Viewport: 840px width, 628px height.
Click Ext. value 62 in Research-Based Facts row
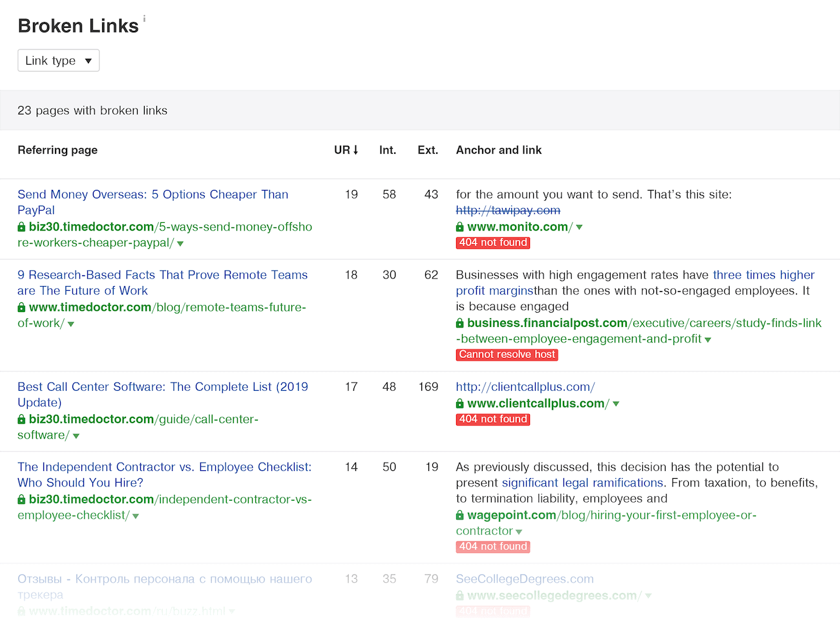pos(432,275)
